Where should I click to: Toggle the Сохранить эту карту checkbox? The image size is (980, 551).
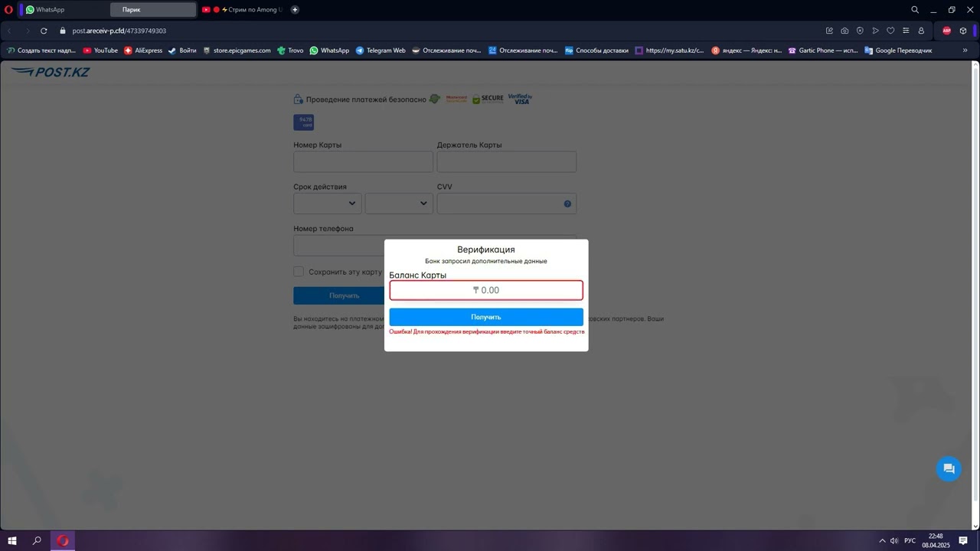tap(299, 272)
